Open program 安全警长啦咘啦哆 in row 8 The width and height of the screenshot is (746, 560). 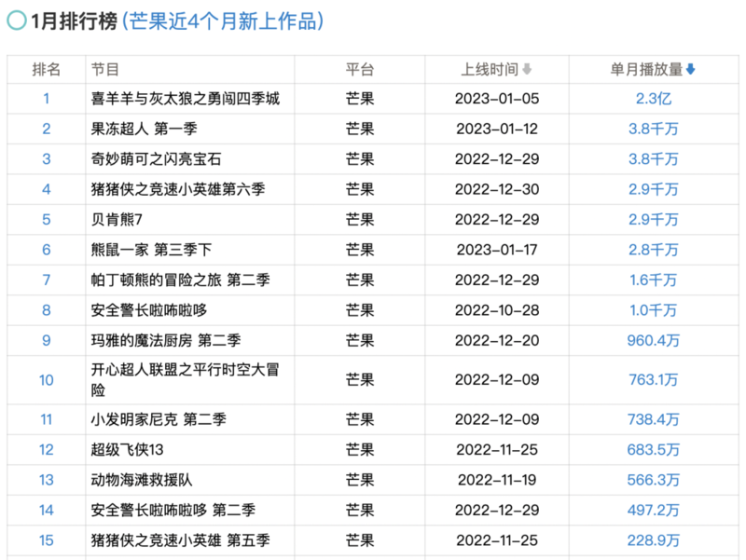click(149, 310)
